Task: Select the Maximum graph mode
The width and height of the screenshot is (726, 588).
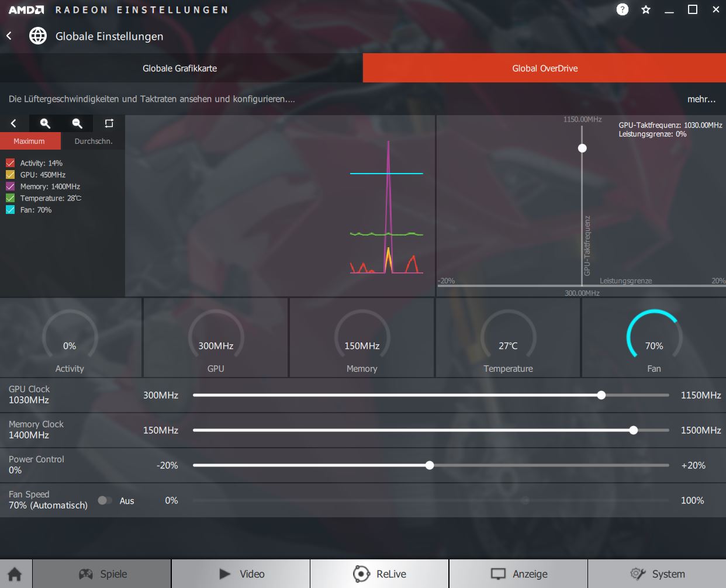Action: pos(30,141)
